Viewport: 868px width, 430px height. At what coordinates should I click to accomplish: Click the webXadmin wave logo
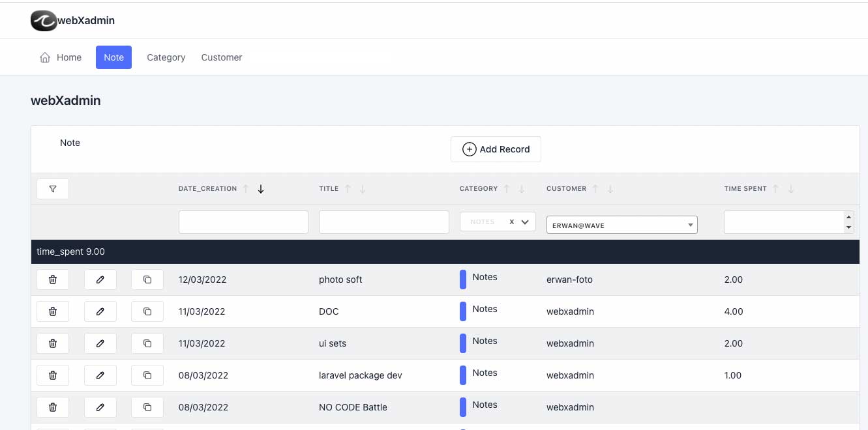(x=44, y=21)
